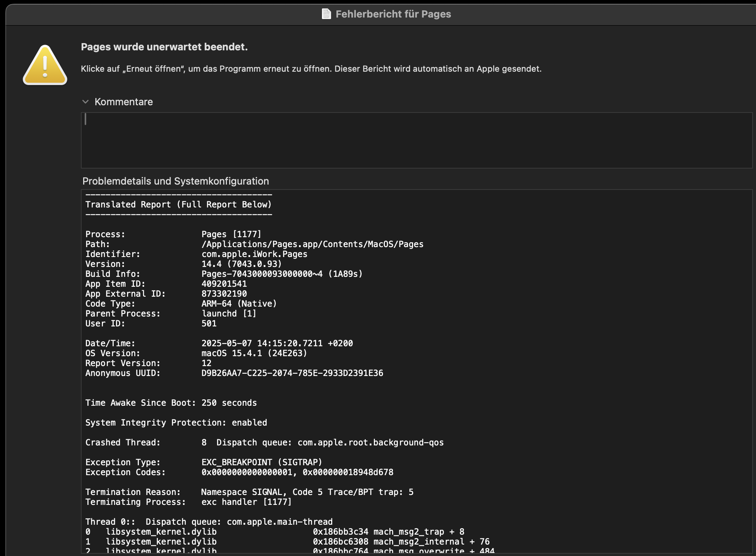
Task: Click the yellow warning triangle icon
Action: 45,66
